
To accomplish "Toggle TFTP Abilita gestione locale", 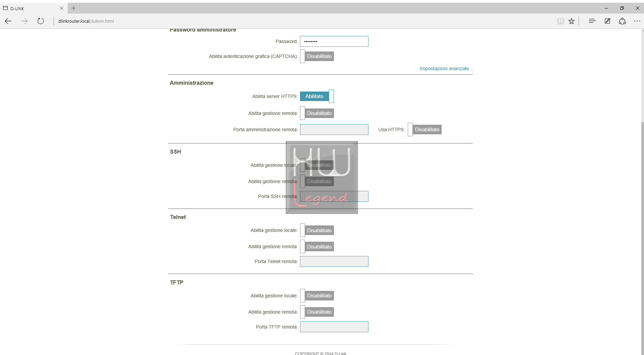I will click(317, 296).
